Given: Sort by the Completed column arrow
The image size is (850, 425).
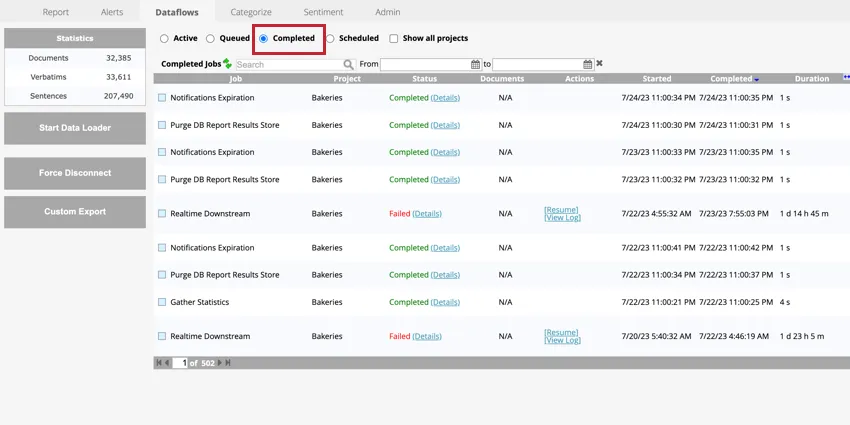Looking at the screenshot, I should 757,79.
